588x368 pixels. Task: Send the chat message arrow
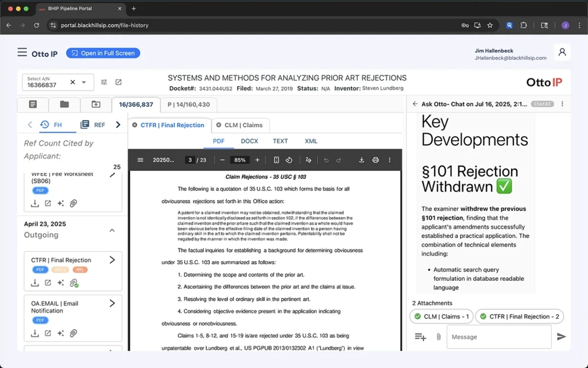(561, 337)
